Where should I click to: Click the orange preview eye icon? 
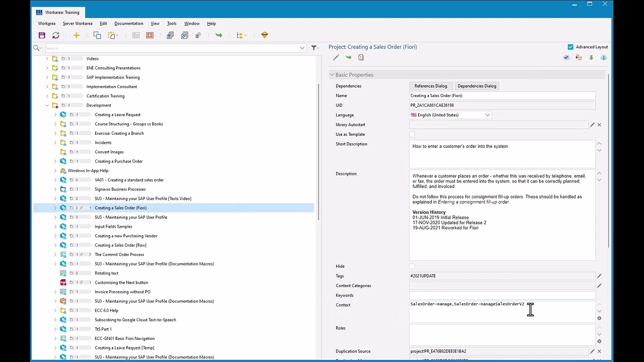click(149, 35)
